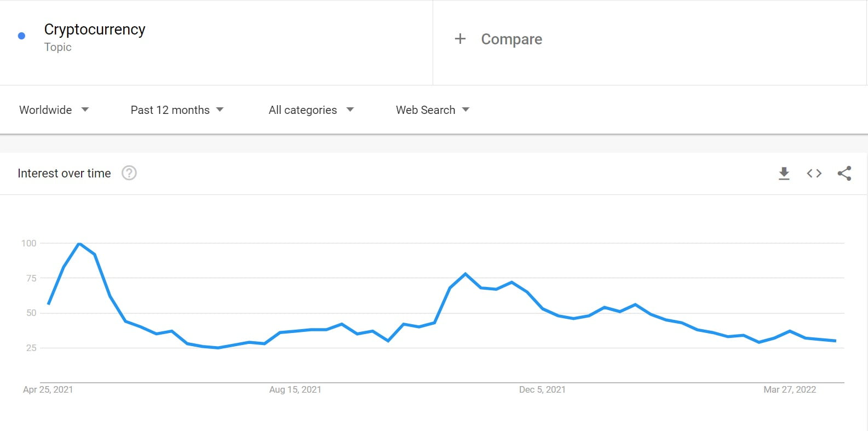Viewport: 868px width, 431px height.
Task: Click the Aug 15, 2021 axis label
Action: click(295, 389)
